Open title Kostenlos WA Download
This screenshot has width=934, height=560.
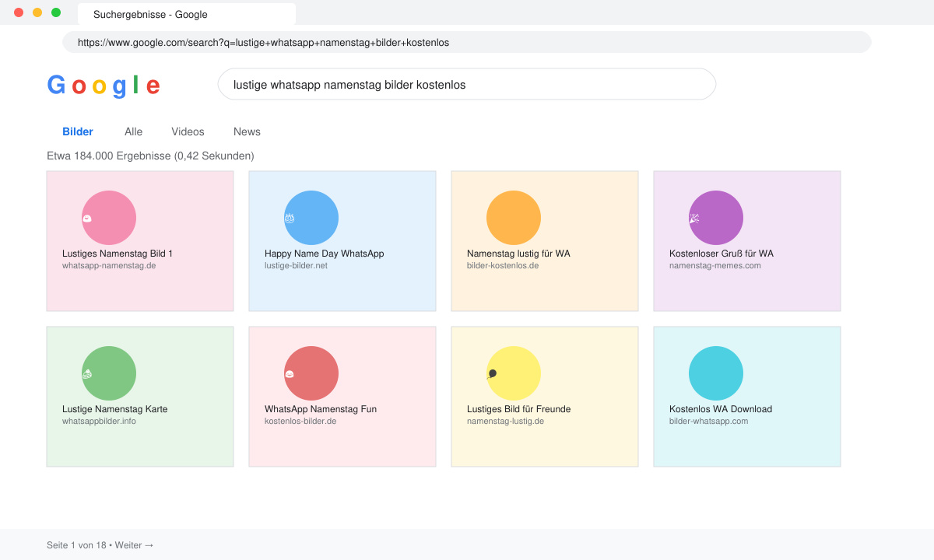coord(721,409)
